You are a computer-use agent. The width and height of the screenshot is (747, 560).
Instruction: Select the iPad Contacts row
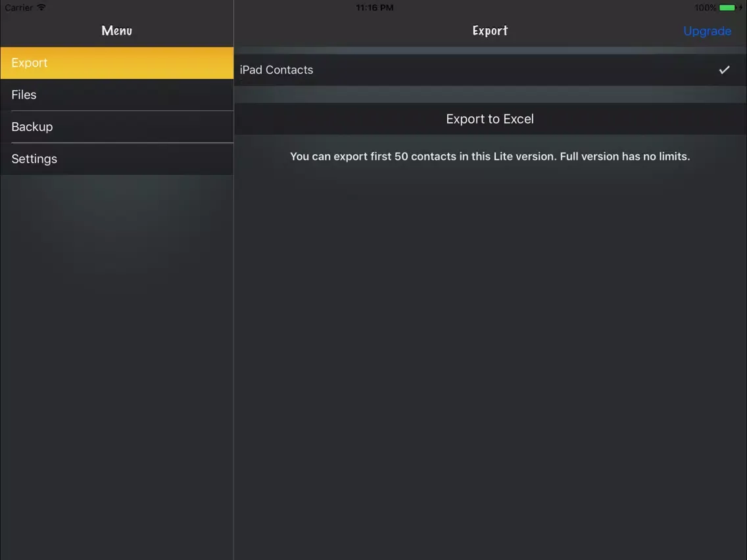coord(491,70)
